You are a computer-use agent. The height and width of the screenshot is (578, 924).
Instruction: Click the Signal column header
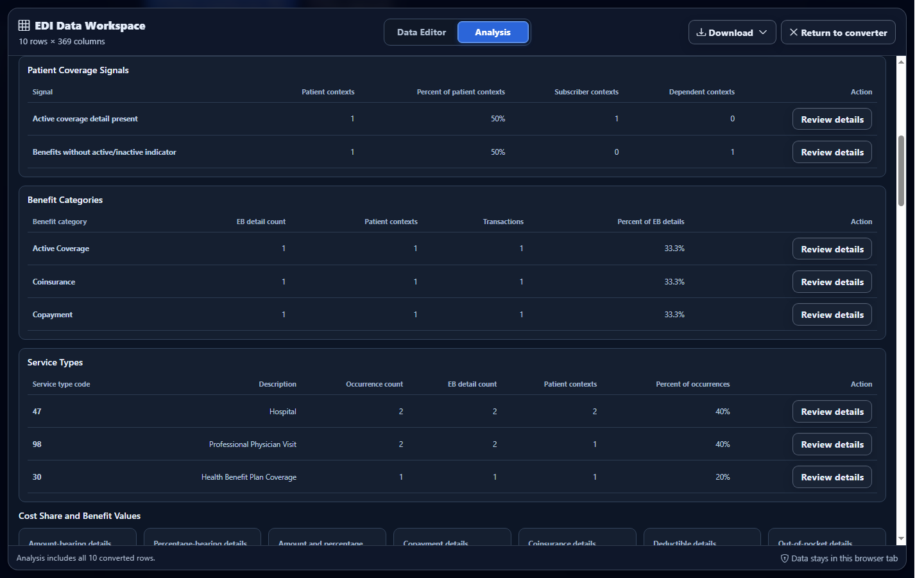click(42, 92)
